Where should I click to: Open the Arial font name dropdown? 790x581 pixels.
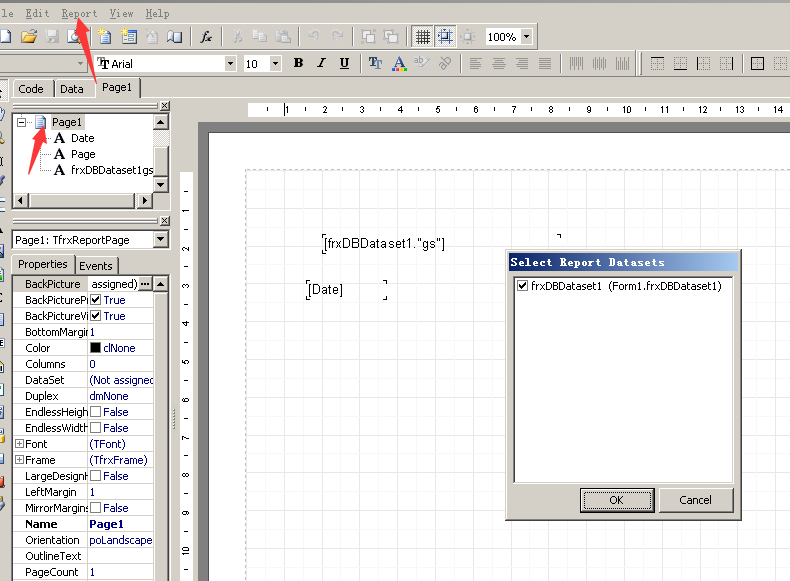(231, 63)
